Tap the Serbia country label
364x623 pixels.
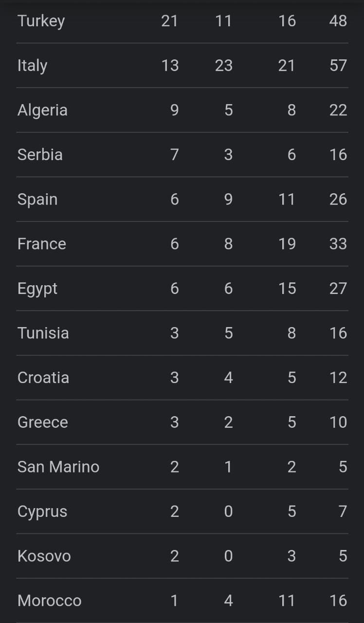[x=40, y=155]
